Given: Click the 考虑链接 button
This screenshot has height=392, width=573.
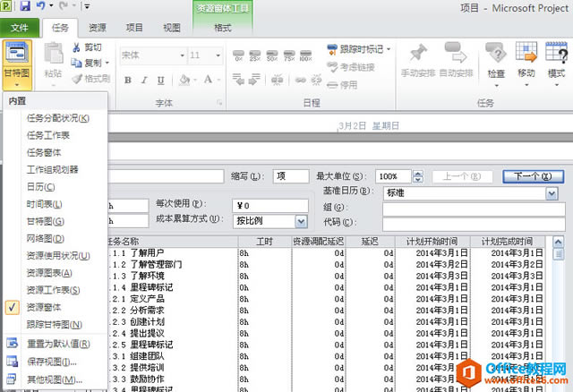Looking at the screenshot, I should tap(350, 67).
